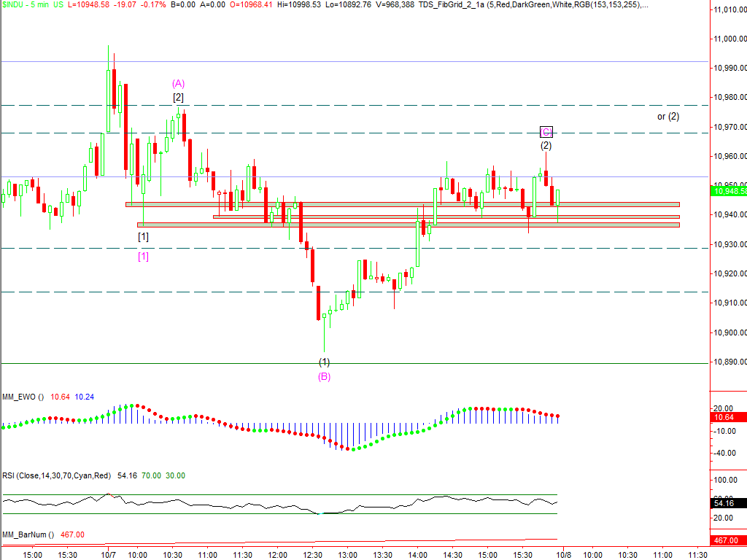Screen dimensions: 747x560
Task: Click the 10/8 date marker on time axis
Action: point(563,554)
